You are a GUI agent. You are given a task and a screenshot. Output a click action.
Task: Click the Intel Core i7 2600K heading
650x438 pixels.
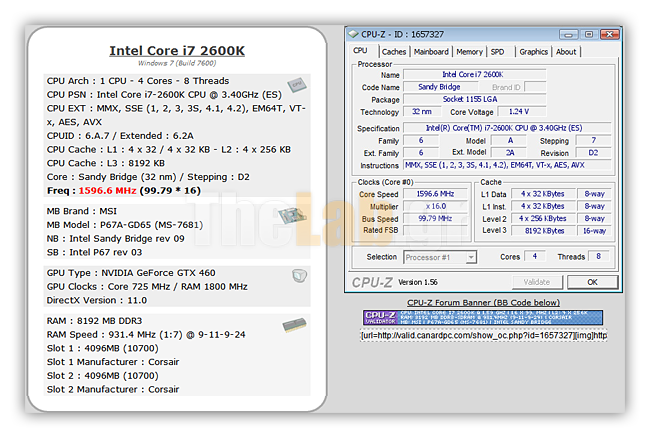(177, 51)
